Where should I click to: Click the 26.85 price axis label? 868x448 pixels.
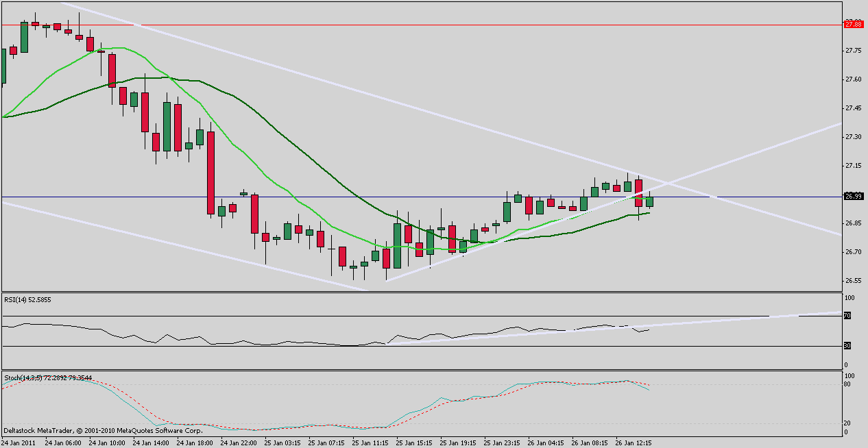click(854, 223)
